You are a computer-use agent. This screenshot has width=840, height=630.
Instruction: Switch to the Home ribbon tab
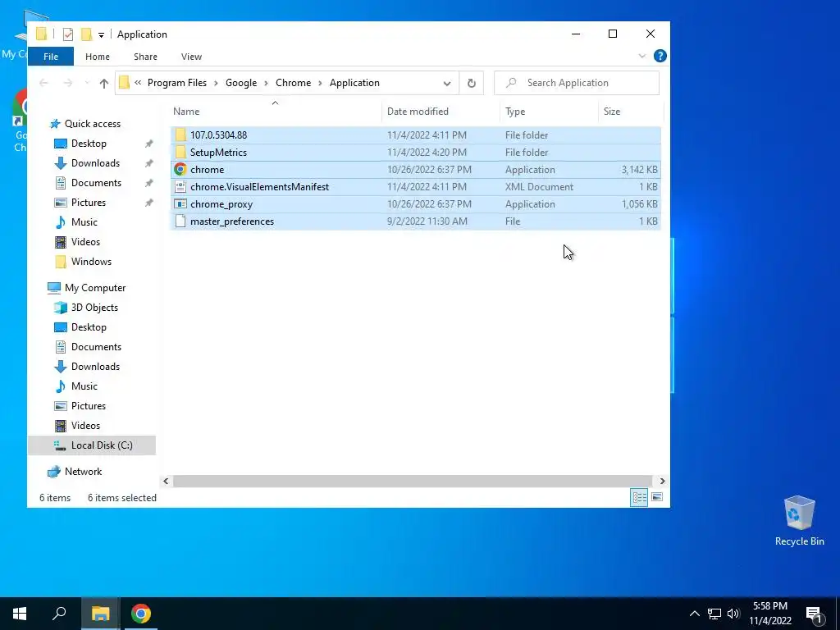(x=97, y=57)
